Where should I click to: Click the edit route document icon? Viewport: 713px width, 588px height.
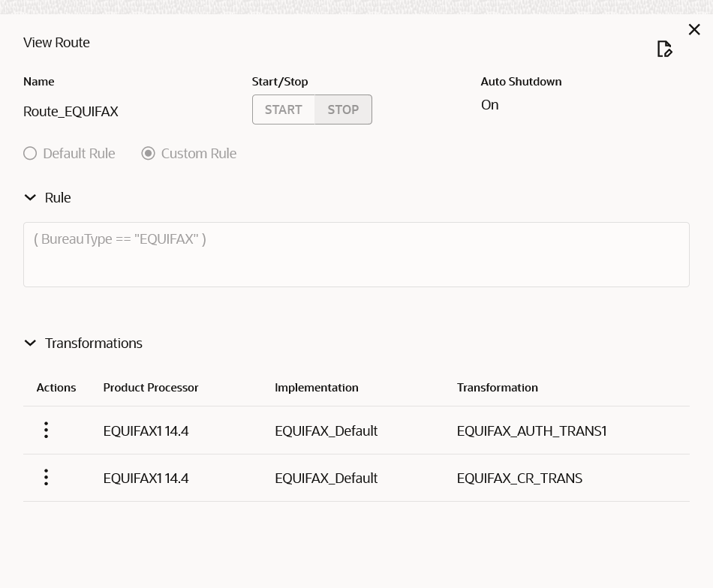point(664,49)
